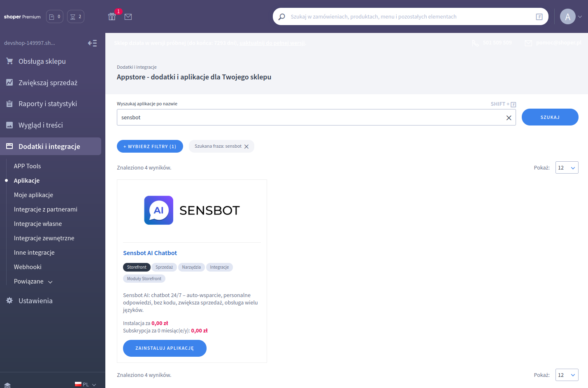Click the shoper Premium logo

(x=22, y=17)
